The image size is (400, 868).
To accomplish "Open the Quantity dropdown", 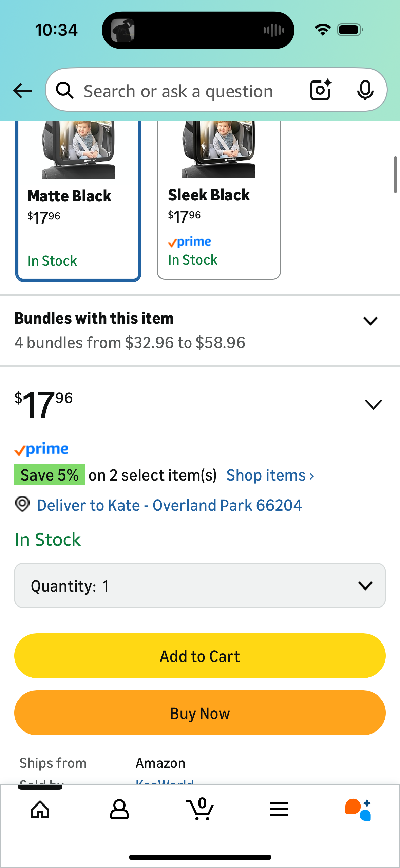I will point(200,586).
